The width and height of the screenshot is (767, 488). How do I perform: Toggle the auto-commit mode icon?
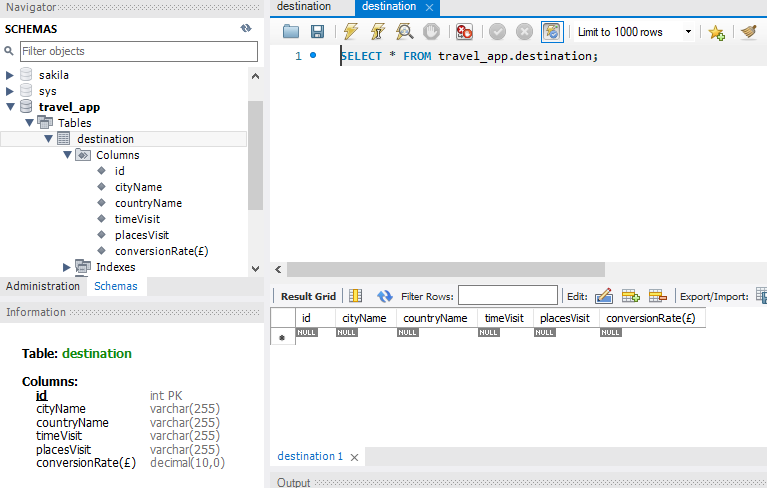click(x=552, y=32)
